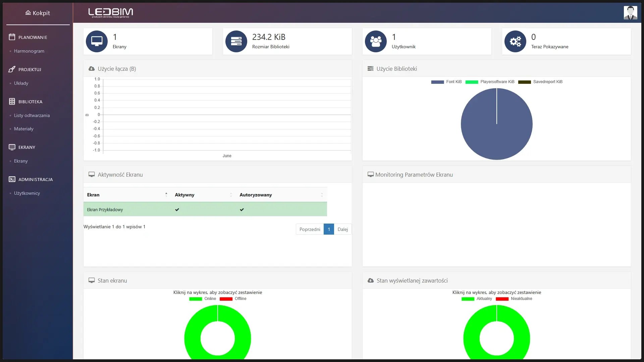Click the gear icon on Teraz Pokazywane card
This screenshot has height=362, width=644.
[515, 41]
